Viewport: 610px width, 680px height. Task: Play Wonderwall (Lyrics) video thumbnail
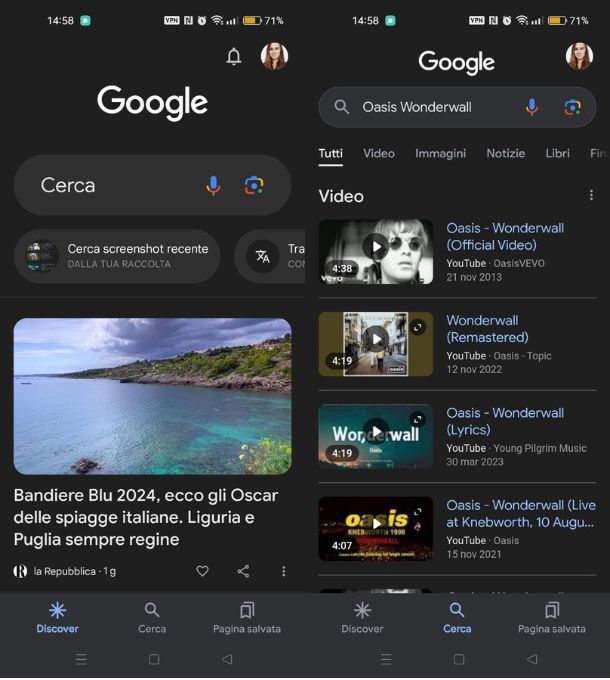[x=375, y=436]
